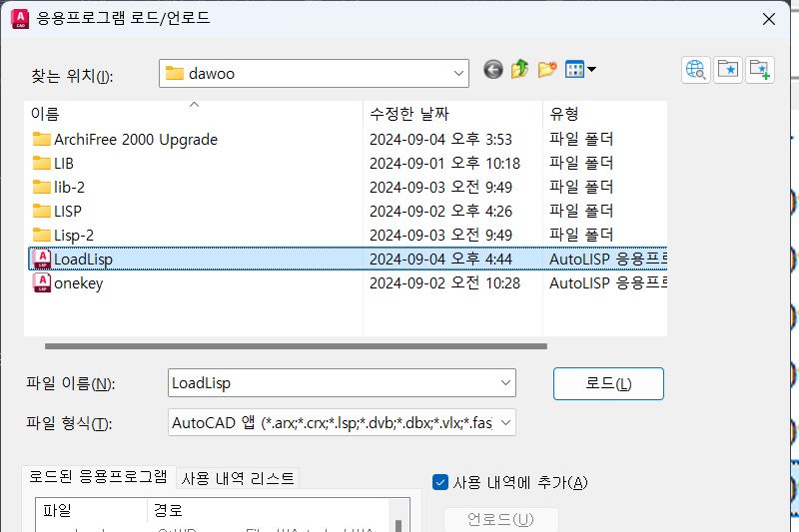Image resolution: width=799 pixels, height=532 pixels.
Task: Click date 2024-09-02 오후 4:26
Action: [440, 212]
